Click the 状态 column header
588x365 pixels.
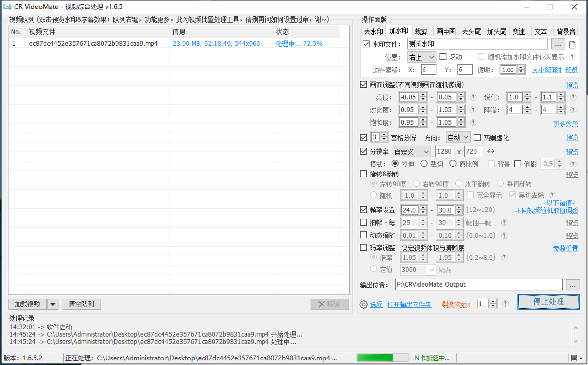[x=306, y=32]
